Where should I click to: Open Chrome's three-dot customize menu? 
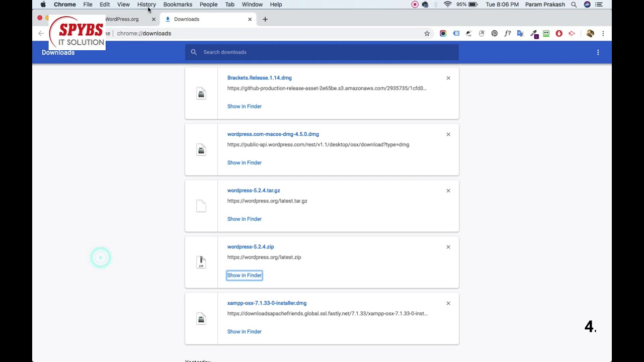[x=603, y=33]
